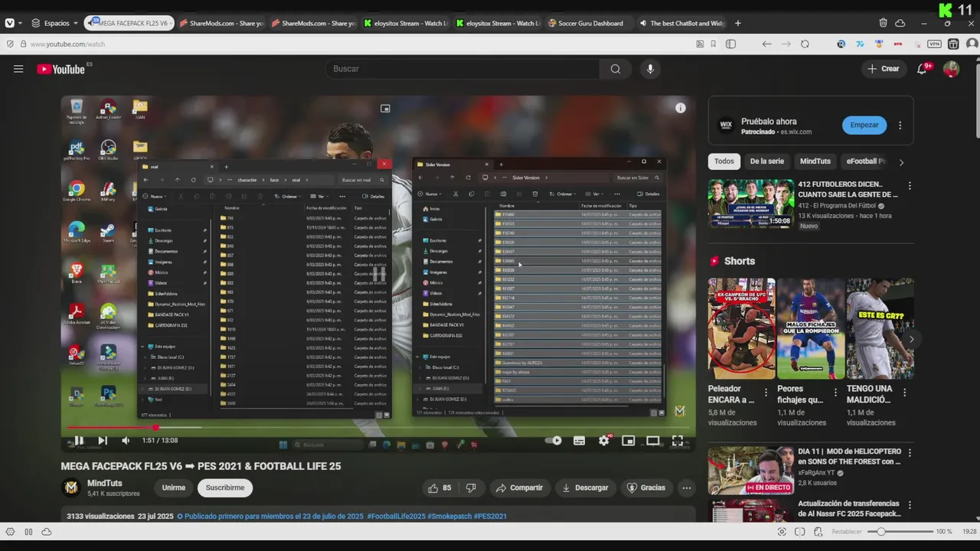Skip to the next video

pyautogui.click(x=103, y=440)
